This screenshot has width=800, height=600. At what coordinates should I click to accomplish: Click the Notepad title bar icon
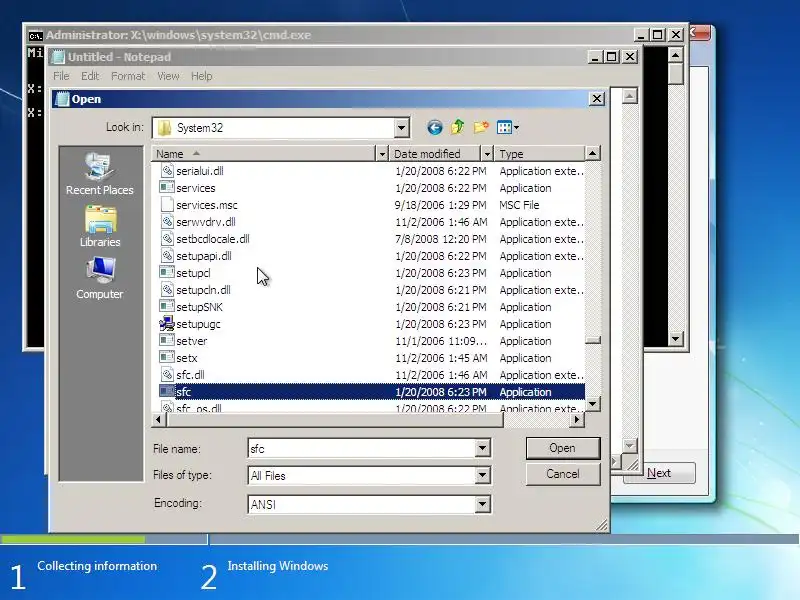[x=59, y=57]
